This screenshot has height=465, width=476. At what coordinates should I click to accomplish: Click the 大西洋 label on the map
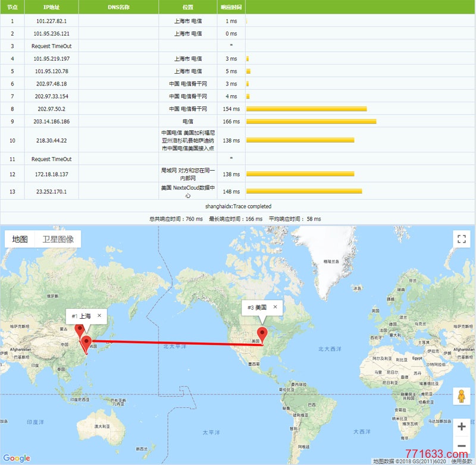pyautogui.click(x=362, y=431)
